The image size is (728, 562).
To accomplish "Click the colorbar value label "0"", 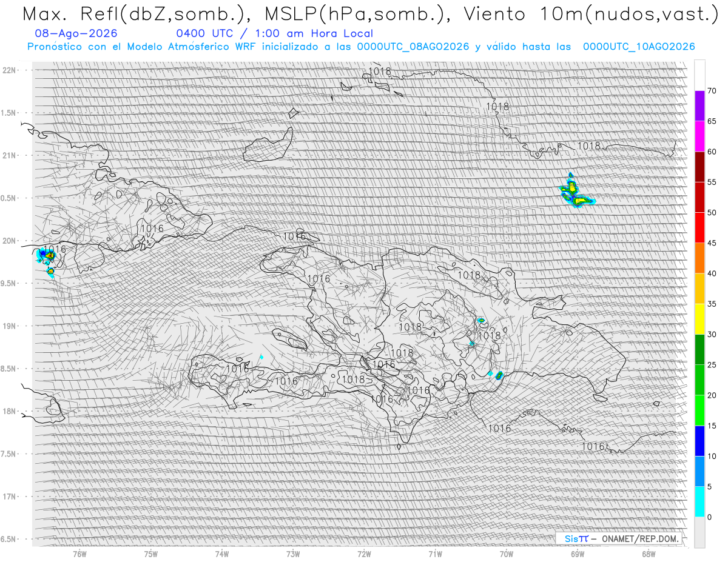I will [709, 517].
